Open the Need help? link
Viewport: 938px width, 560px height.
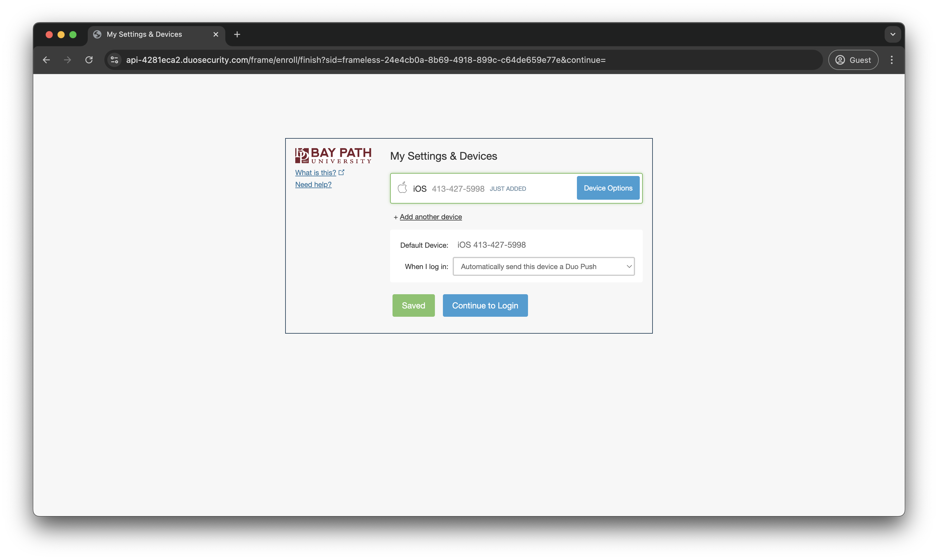(313, 185)
